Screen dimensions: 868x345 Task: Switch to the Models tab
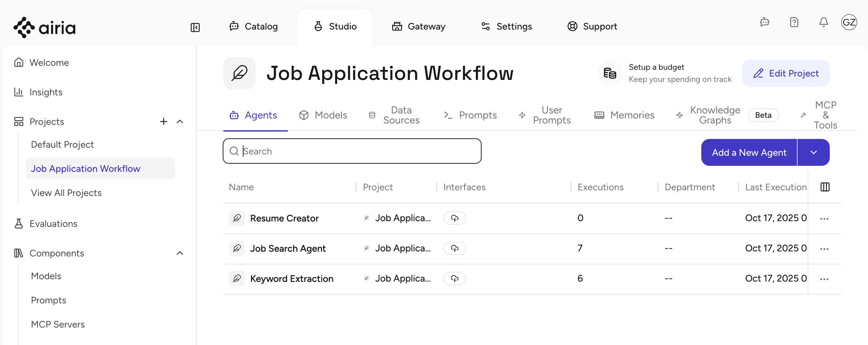click(x=323, y=115)
